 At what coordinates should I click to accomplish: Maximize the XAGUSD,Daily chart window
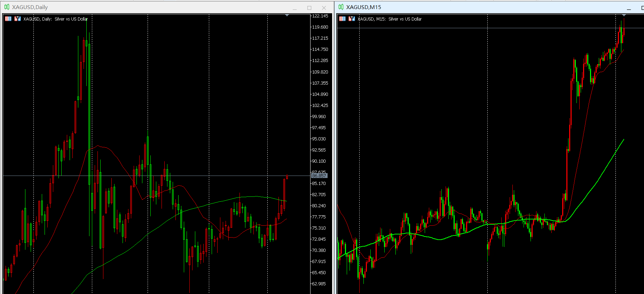(309, 8)
